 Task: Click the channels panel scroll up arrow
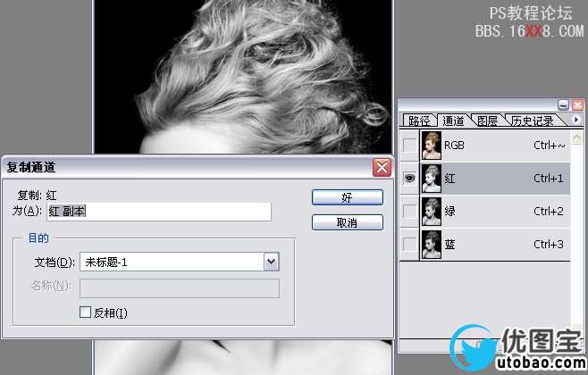pyautogui.click(x=576, y=137)
